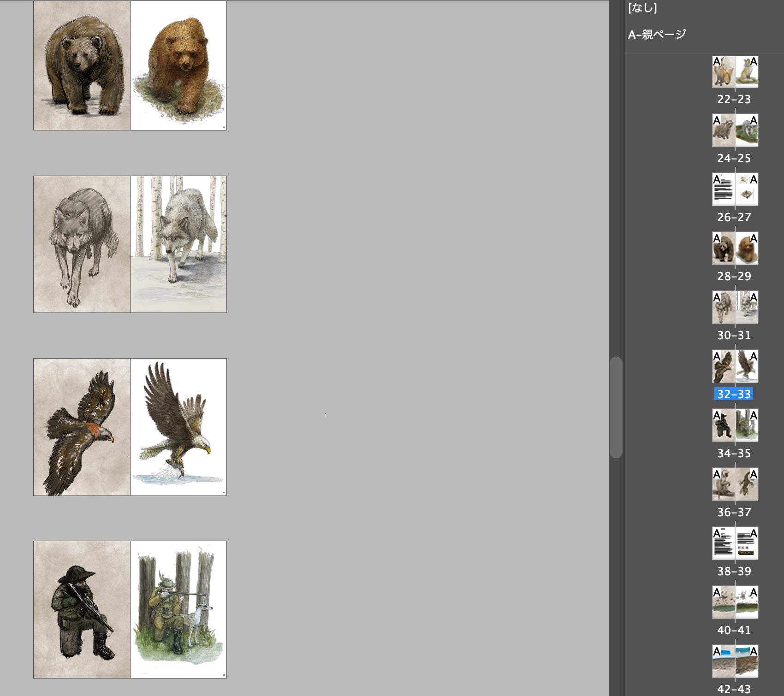Click the eagle catching fish illustration page
784x696 pixels.
tap(178, 427)
